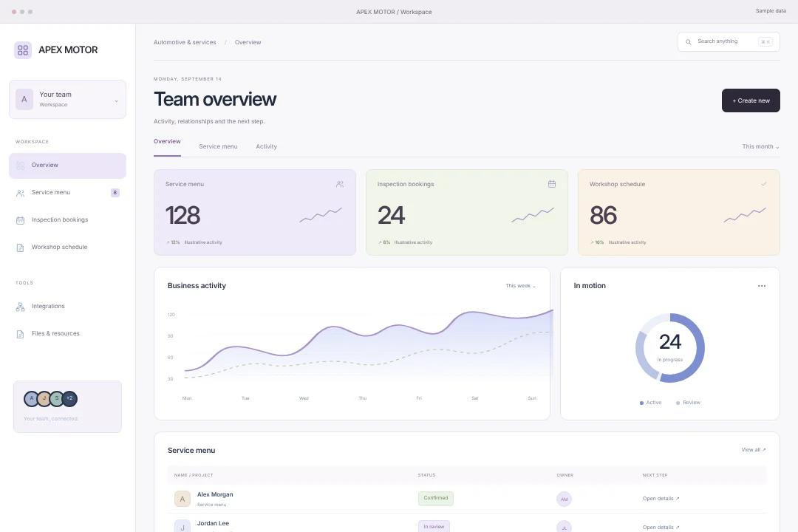The height and width of the screenshot is (532, 798).
Task: Click the Sample data label in title bar
Action: click(771, 11)
